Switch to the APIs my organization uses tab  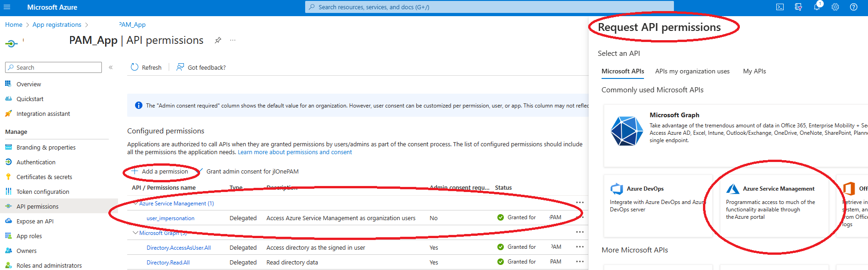pos(692,71)
